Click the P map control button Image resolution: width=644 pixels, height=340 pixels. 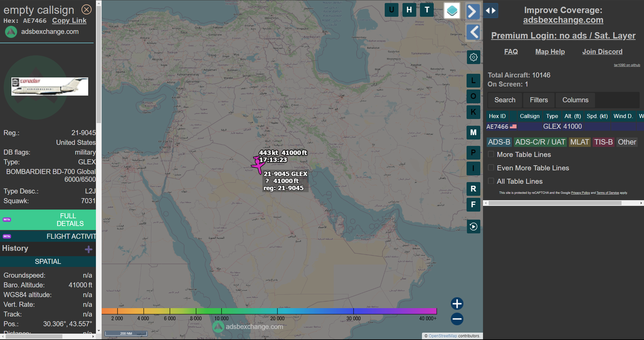click(x=473, y=153)
